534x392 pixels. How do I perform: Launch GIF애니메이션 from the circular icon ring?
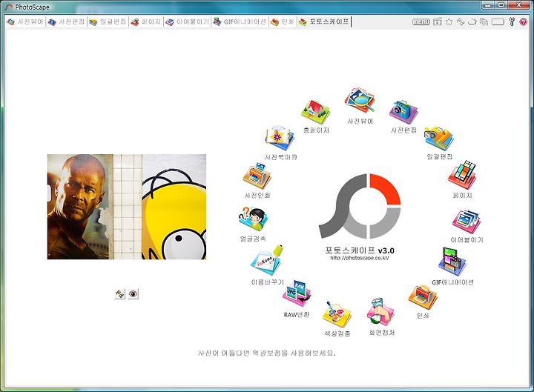pos(452,262)
